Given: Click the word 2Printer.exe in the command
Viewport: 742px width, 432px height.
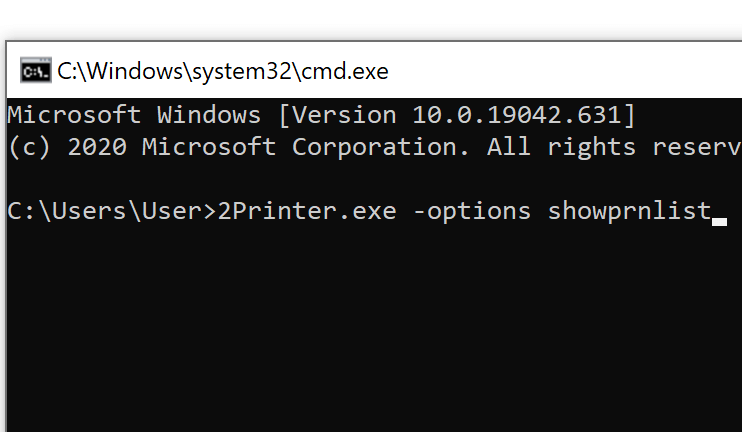Looking at the screenshot, I should [307, 211].
